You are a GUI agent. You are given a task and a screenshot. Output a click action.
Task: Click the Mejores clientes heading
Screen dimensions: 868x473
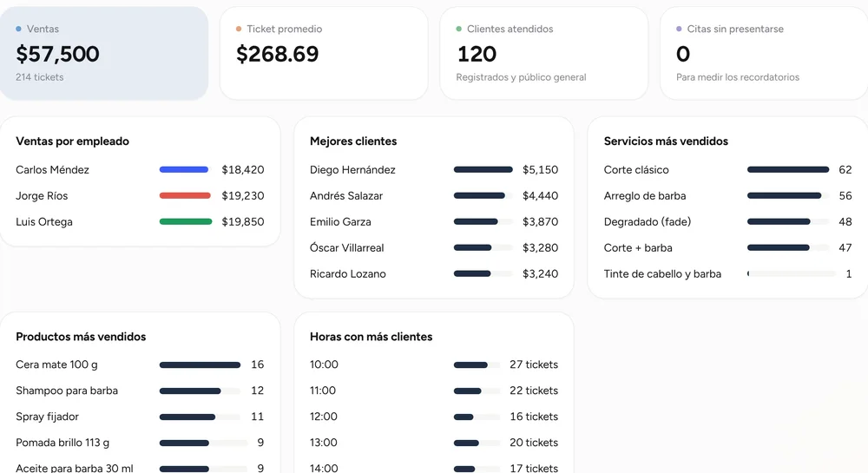(353, 141)
